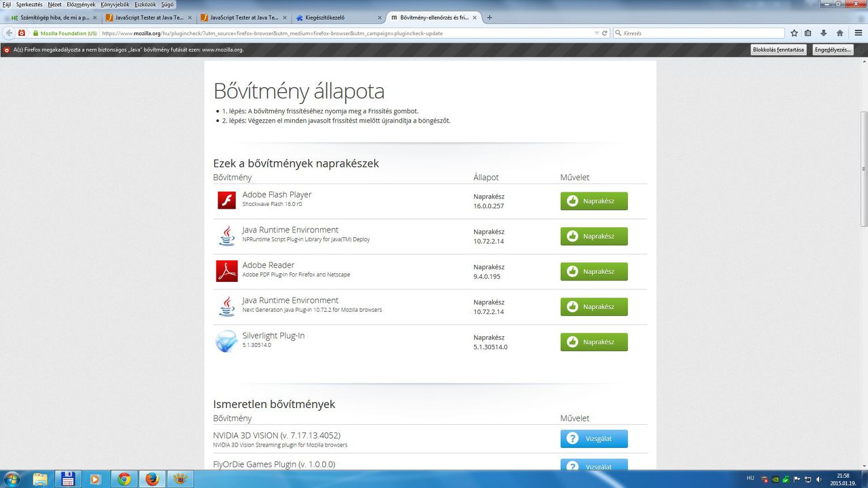The height and width of the screenshot is (488, 868).
Task: Click the Ezek a bővítmények naprakészek heading
Action: [x=296, y=163]
